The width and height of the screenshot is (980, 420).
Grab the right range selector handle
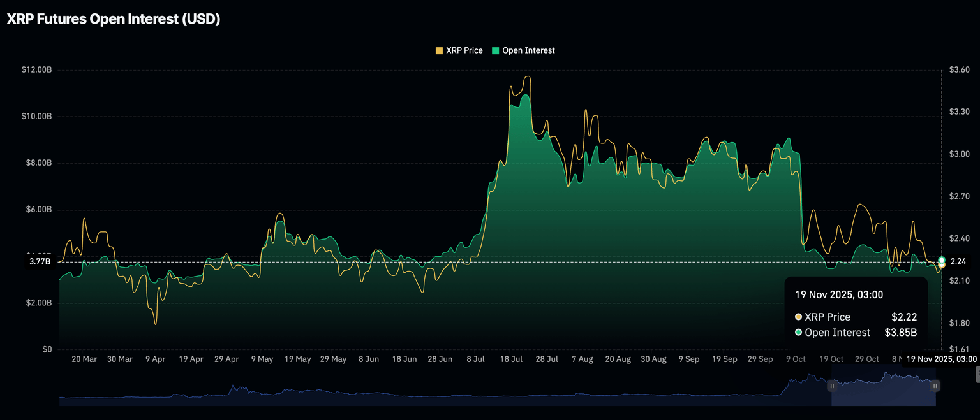pyautogui.click(x=935, y=386)
